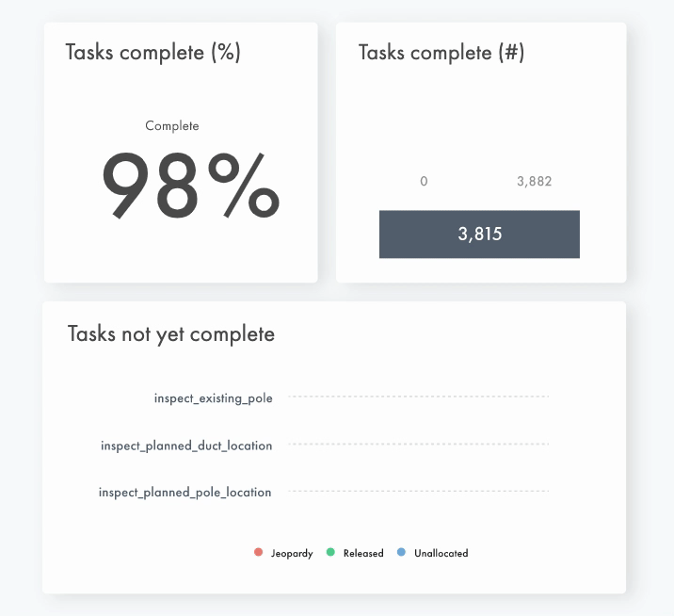This screenshot has height=616, width=674.
Task: Click the "Complete" label above 98%
Action: (172, 126)
